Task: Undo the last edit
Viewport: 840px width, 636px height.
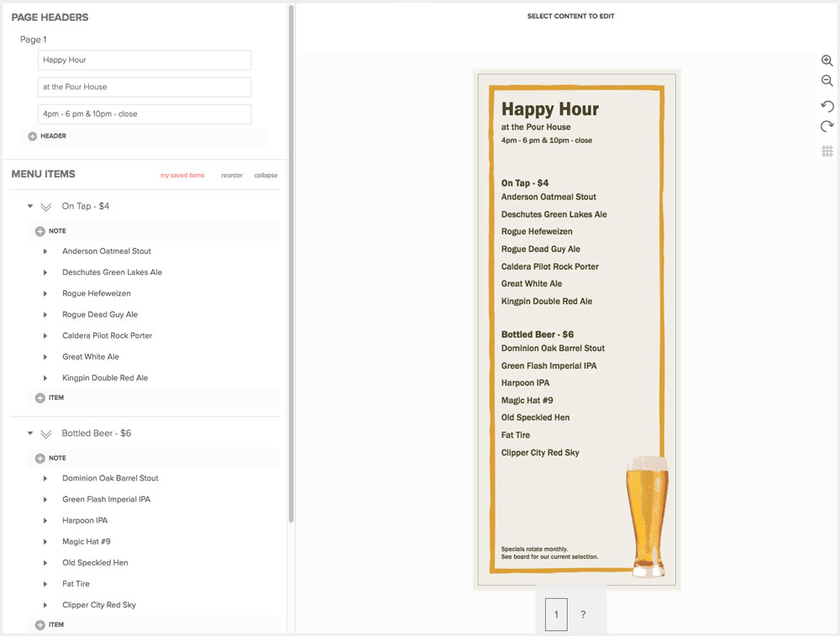Action: tap(827, 106)
